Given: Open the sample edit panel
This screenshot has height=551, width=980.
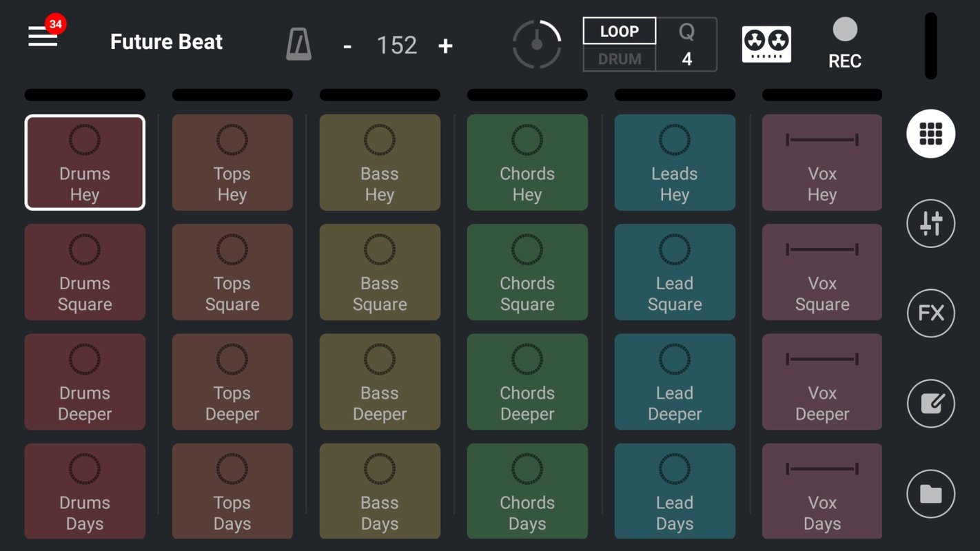Looking at the screenshot, I should 930,404.
